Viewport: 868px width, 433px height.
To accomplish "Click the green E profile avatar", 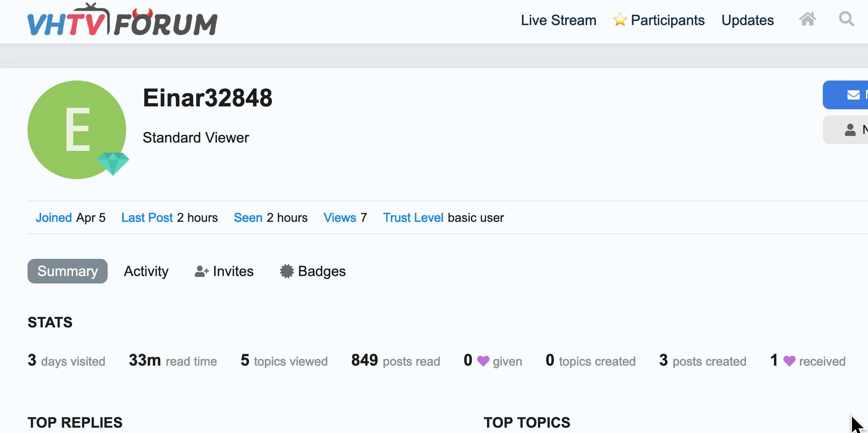I will [x=77, y=129].
